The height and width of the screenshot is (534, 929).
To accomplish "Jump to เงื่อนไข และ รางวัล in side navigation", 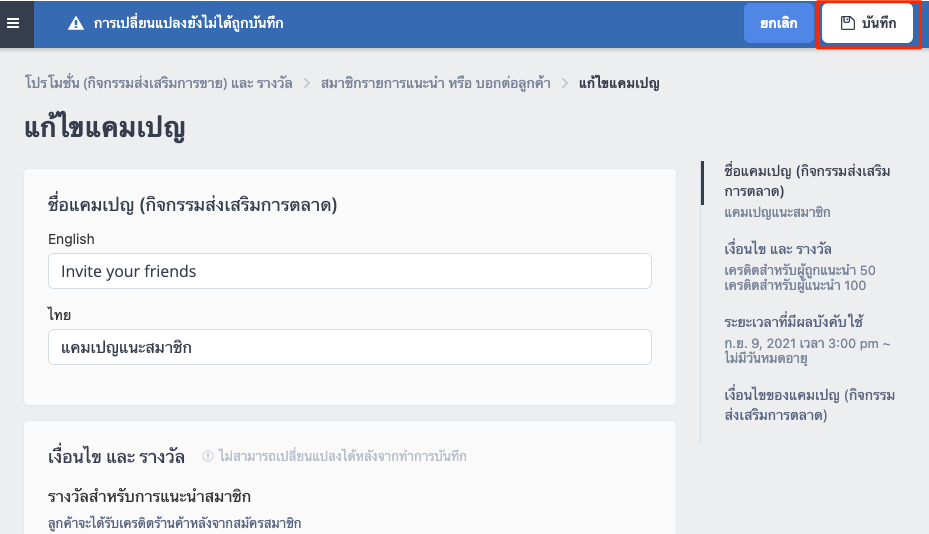I will [x=778, y=248].
